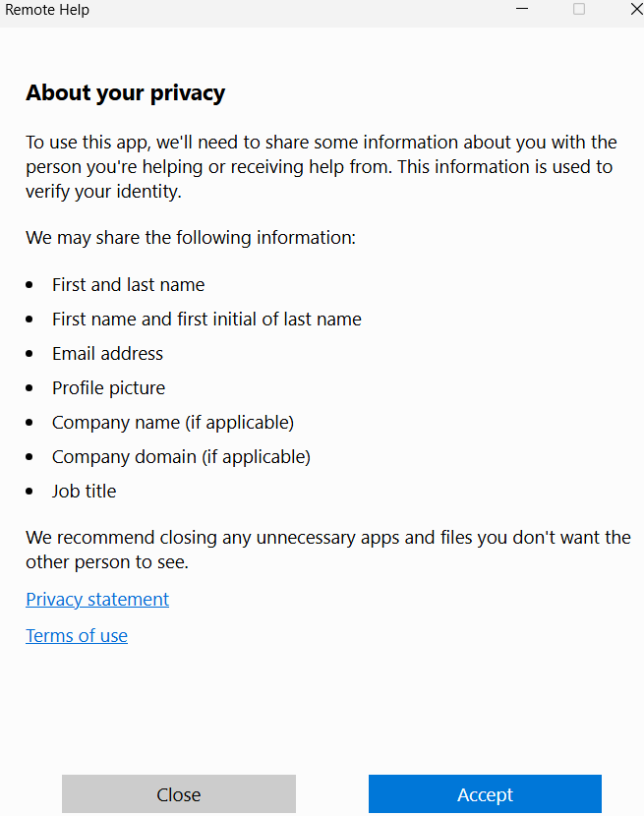Screen dimensions: 644x816
Task: Click the recommendation about closing unnecessary apps
Action: tap(328, 550)
